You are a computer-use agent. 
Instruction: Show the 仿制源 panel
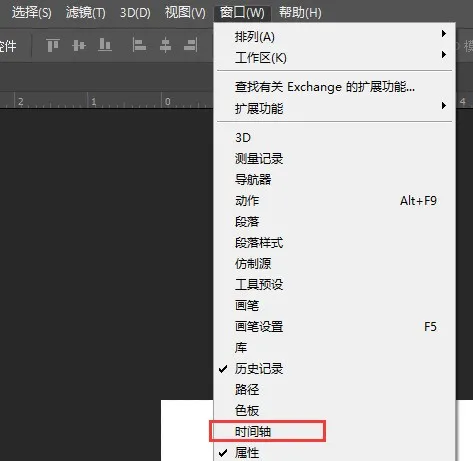[334, 264]
